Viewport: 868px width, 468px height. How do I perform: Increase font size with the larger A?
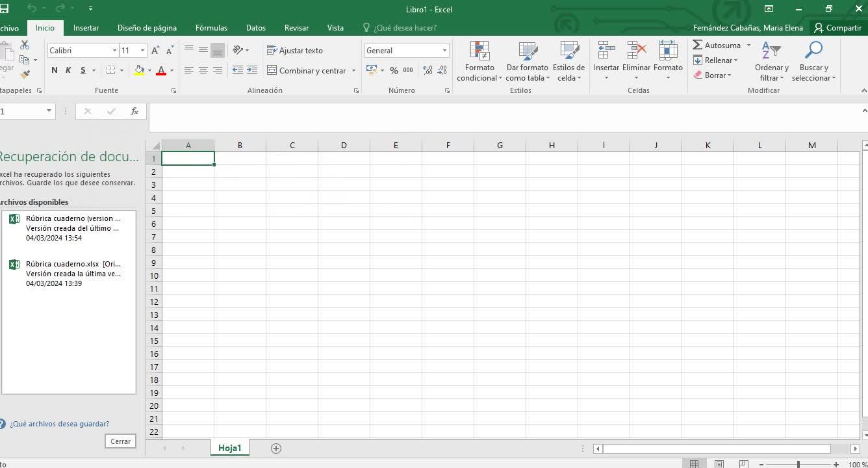tap(155, 51)
